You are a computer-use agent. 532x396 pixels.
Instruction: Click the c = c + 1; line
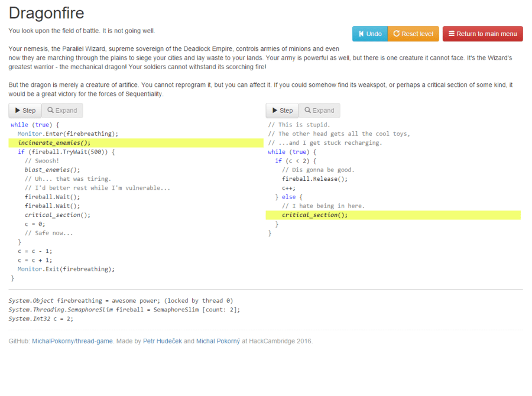coord(35,260)
